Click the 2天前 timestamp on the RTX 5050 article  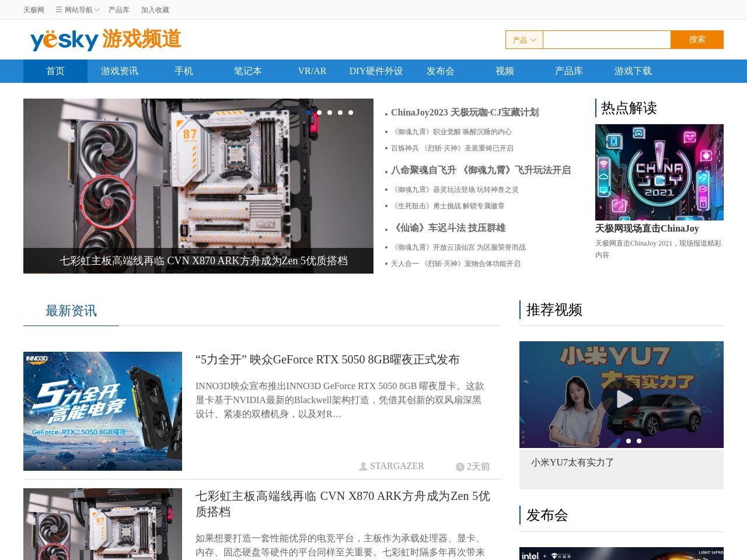[478, 467]
